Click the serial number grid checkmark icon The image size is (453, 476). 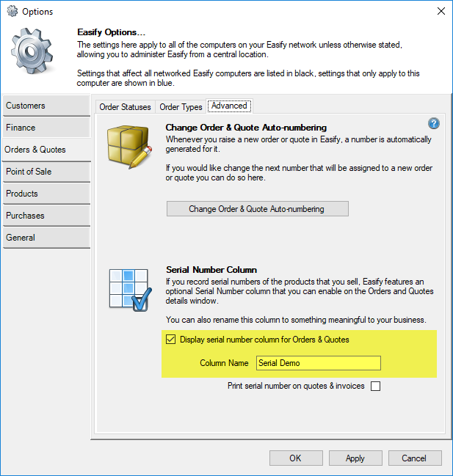coord(129,290)
